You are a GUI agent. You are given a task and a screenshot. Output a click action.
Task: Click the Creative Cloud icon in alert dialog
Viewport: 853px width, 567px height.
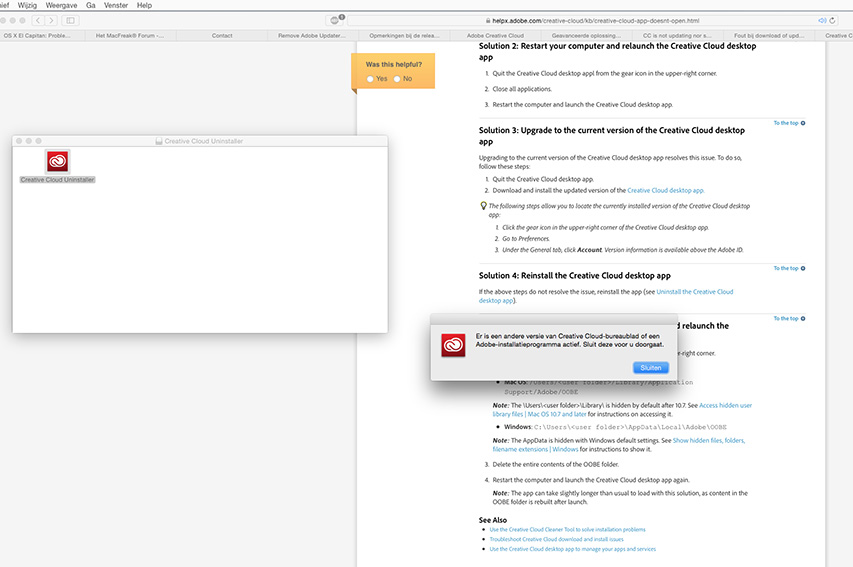point(453,345)
